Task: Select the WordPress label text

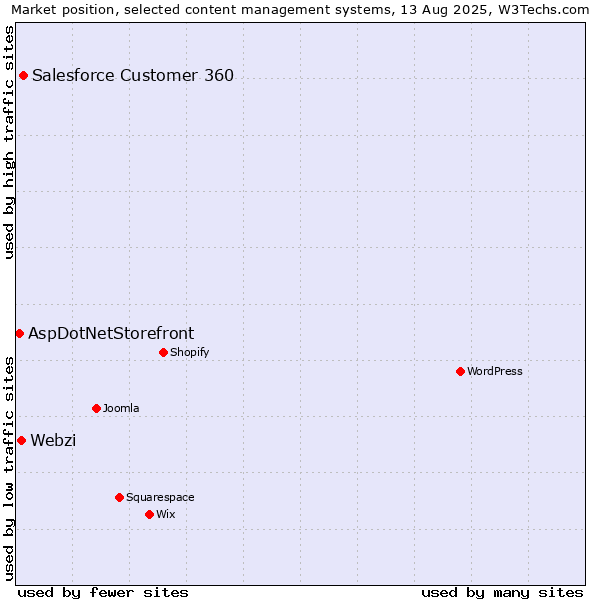Action: click(x=495, y=371)
